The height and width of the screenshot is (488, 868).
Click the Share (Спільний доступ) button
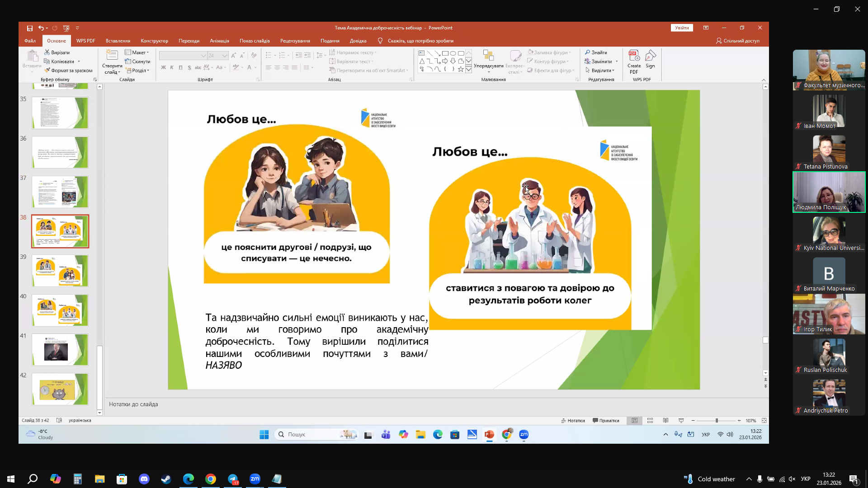pos(737,41)
